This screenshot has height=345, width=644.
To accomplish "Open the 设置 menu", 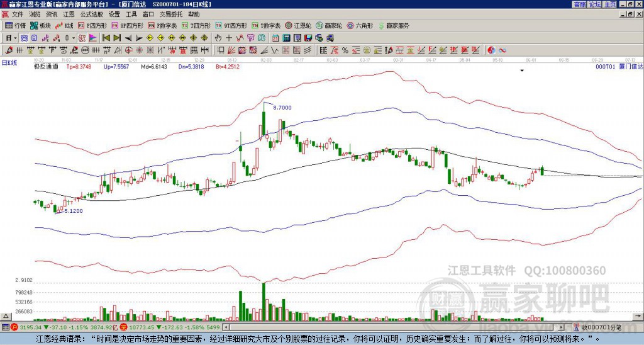I will click(x=114, y=14).
